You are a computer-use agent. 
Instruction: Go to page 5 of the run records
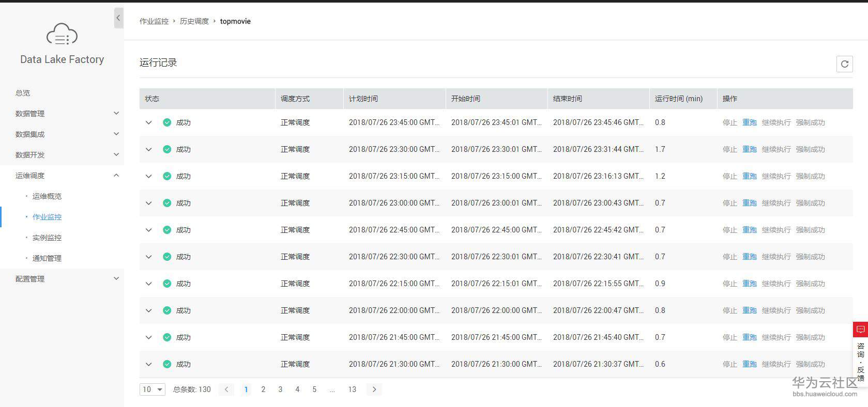[x=314, y=389]
